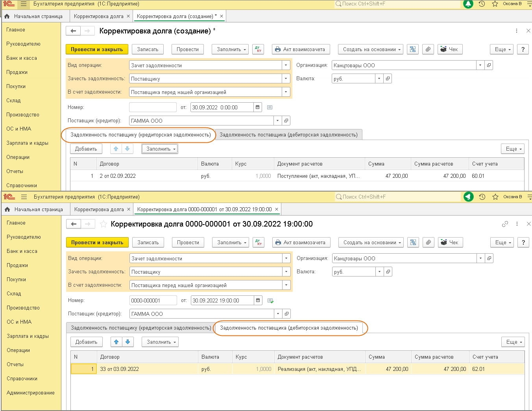Add to favorites star near bottom document title
This screenshot has width=532, height=411.
[x=103, y=224]
